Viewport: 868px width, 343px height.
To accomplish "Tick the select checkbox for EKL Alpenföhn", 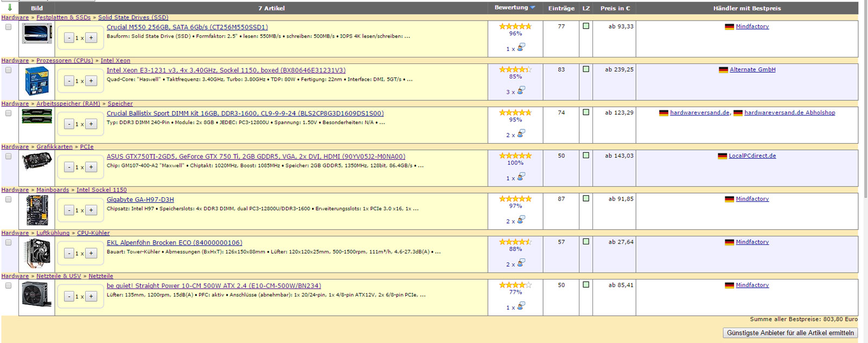I will point(8,242).
